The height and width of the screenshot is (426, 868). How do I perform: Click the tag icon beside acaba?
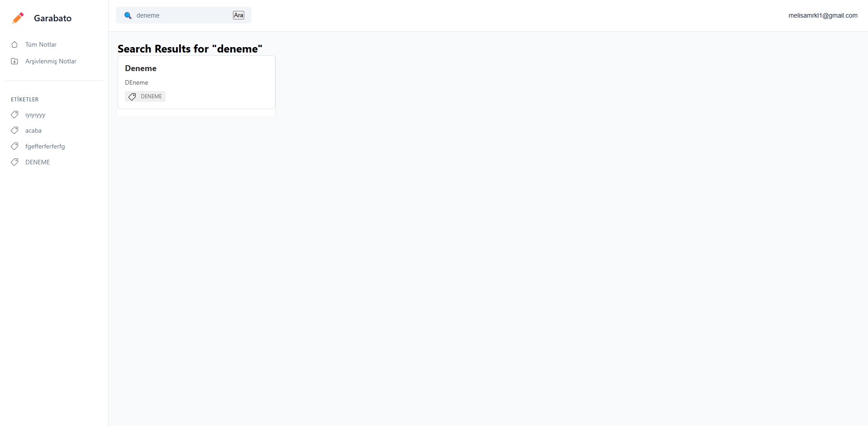click(14, 130)
